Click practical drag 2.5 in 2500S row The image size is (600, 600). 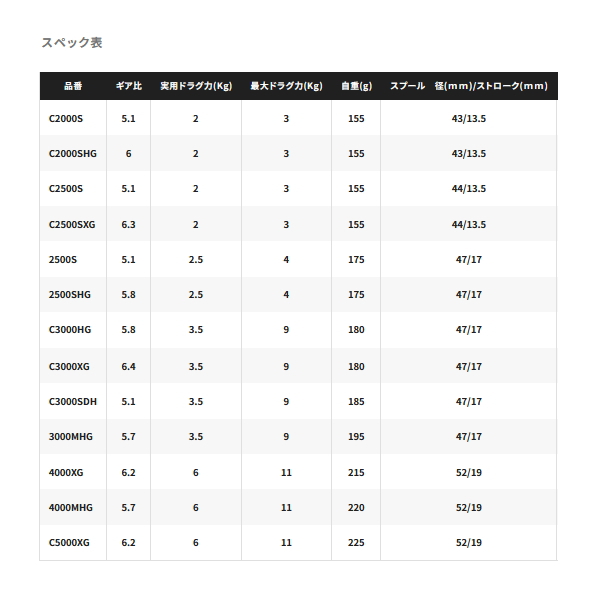[x=196, y=260]
